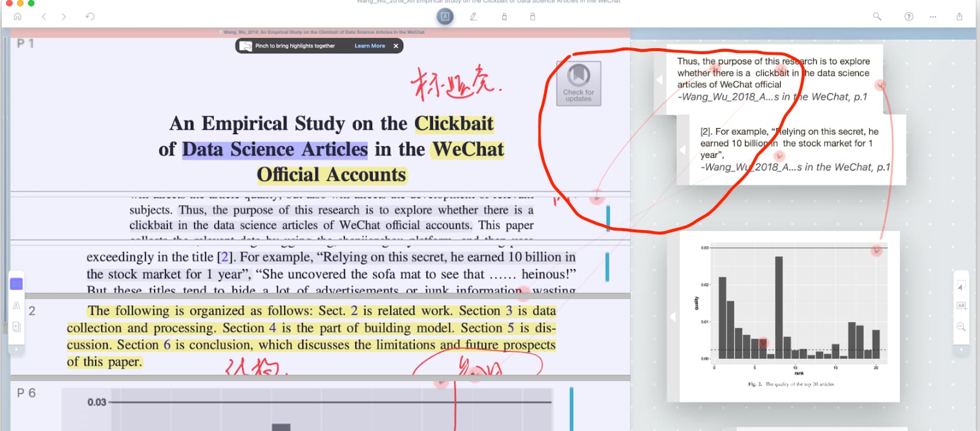Click the undo arrow icon

coord(90,17)
